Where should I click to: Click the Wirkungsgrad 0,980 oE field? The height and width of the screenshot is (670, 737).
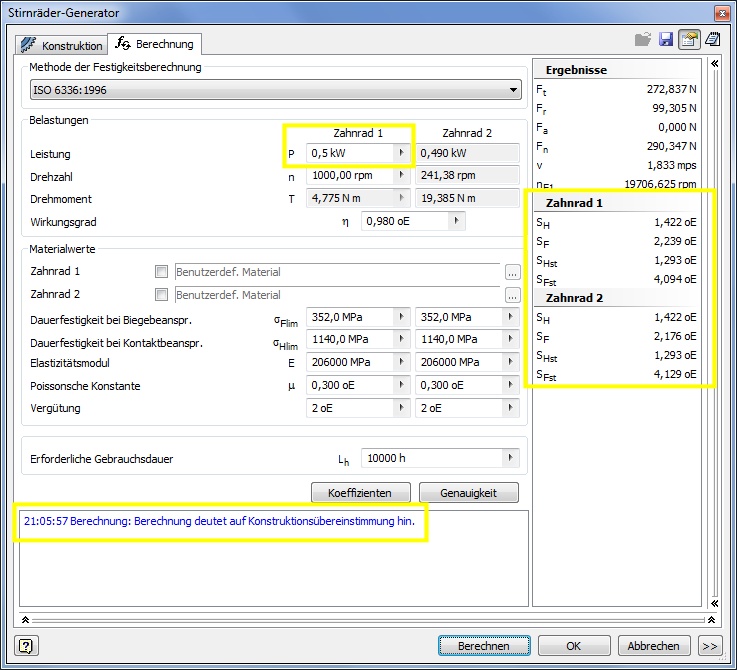coord(405,221)
